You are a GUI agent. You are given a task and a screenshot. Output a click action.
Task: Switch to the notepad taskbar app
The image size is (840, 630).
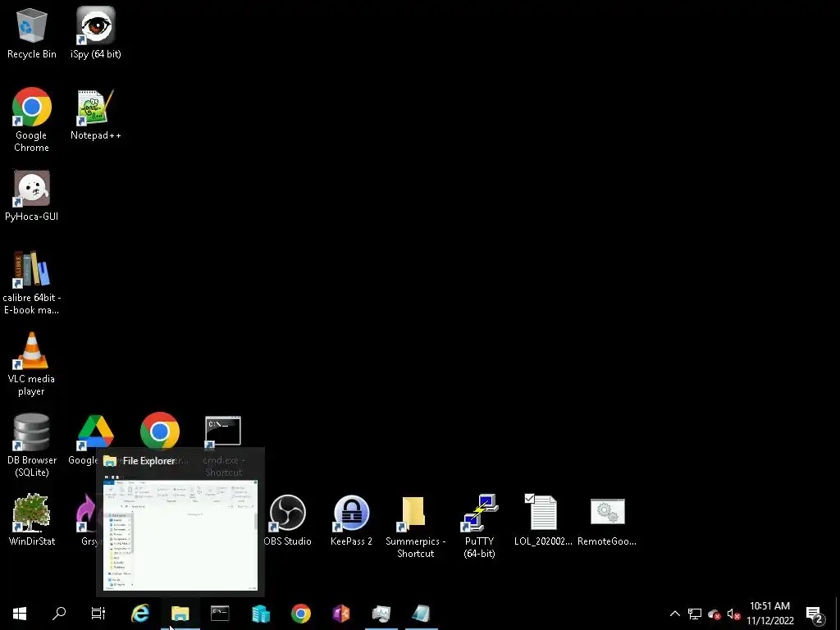[422, 614]
